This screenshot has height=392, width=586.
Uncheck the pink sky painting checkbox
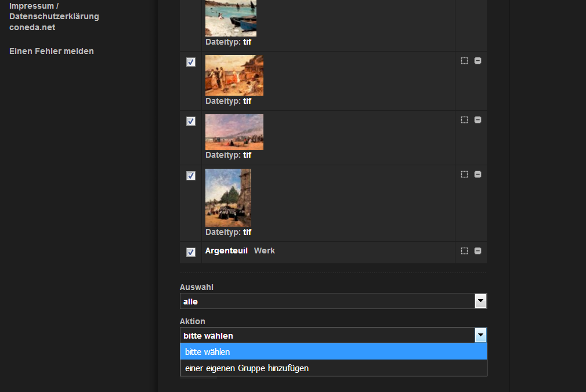(191, 121)
